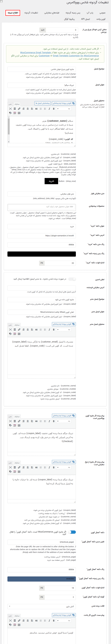
Task: Toggle italic in the email content editor
Action: 49,109
